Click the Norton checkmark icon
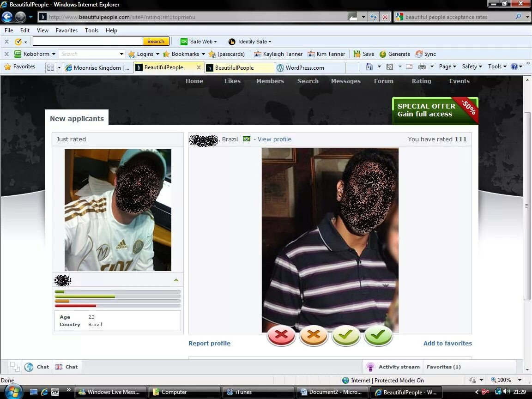Viewport: 532px width, 399px height. (18, 42)
